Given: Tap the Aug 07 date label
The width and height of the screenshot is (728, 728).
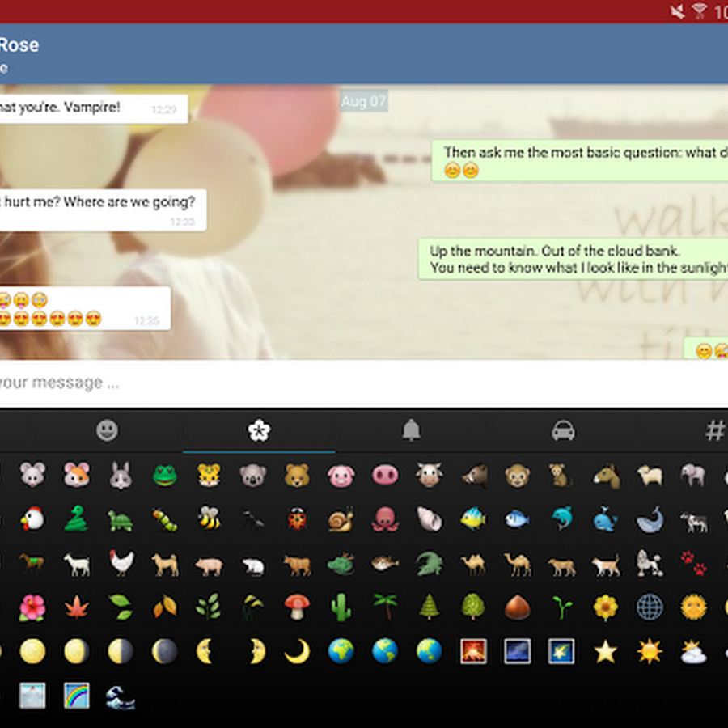Looking at the screenshot, I should 363,101.
